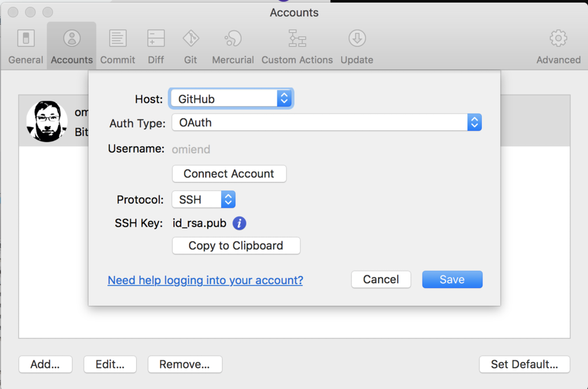The width and height of the screenshot is (588, 389).
Task: Click the Username field showing omiend
Action: pyautogui.click(x=191, y=150)
